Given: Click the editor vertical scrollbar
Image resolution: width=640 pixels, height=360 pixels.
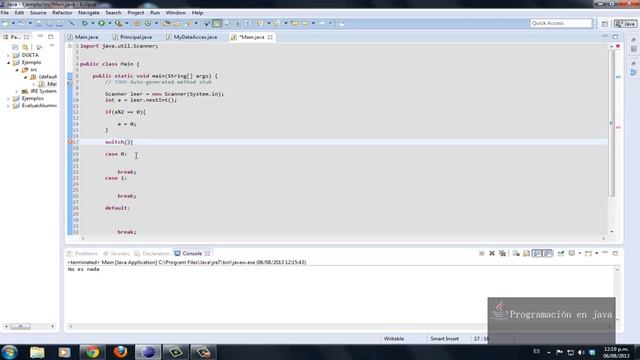Looking at the screenshot, I should click(611, 122).
